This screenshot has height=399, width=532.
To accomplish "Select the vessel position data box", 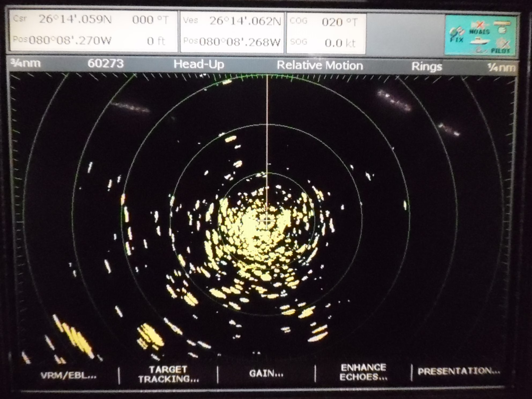I will pos(232,32).
